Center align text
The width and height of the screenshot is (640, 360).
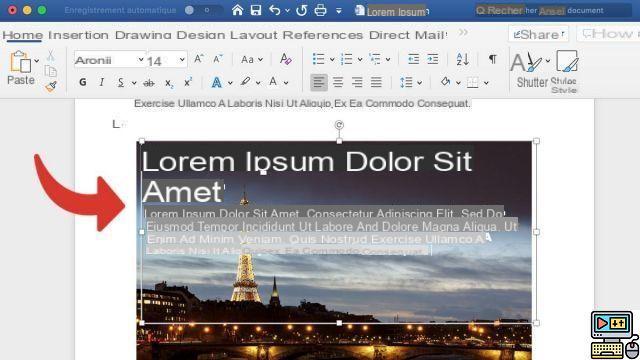[x=338, y=82]
